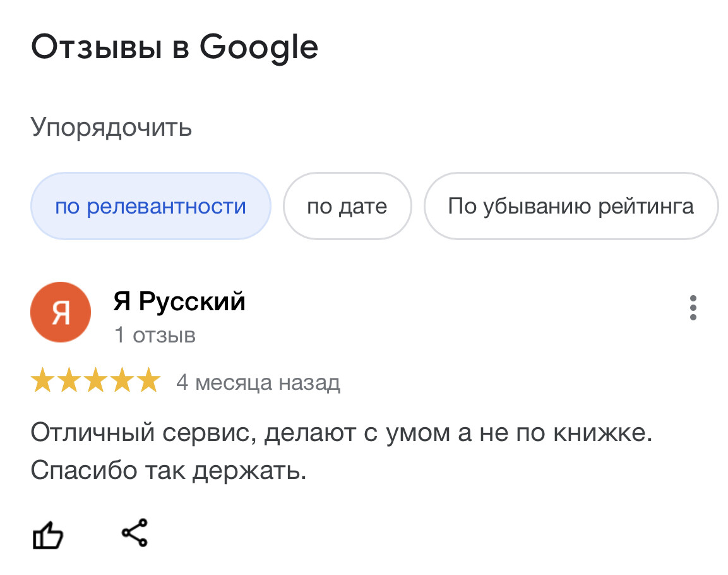The image size is (728, 575).
Task: Select the fifth gold rating star
Action: (149, 380)
